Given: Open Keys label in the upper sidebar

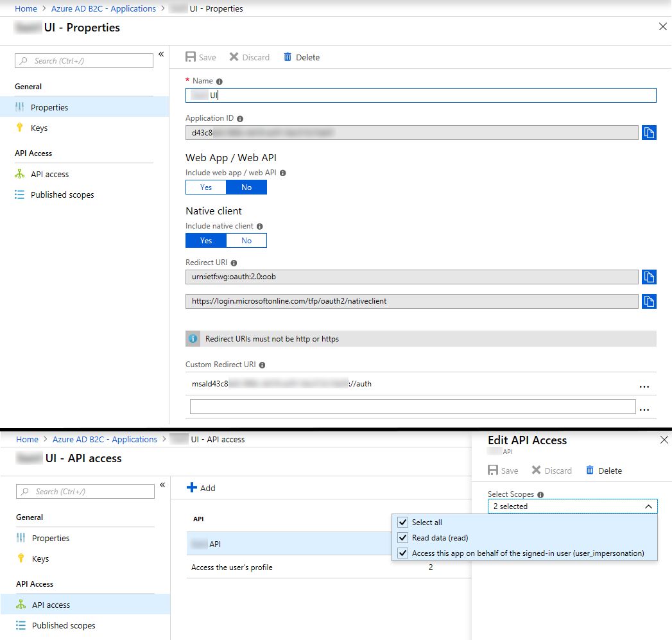Looking at the screenshot, I should point(39,128).
